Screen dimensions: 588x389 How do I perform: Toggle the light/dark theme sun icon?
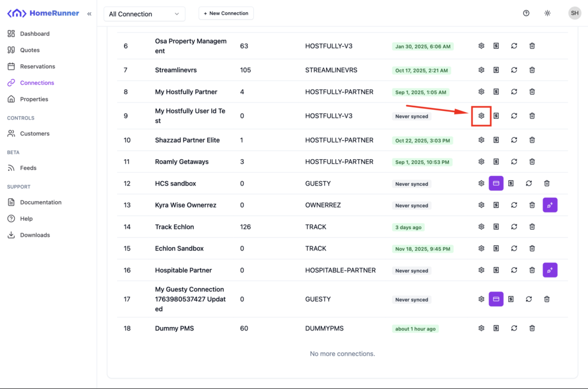pos(547,13)
